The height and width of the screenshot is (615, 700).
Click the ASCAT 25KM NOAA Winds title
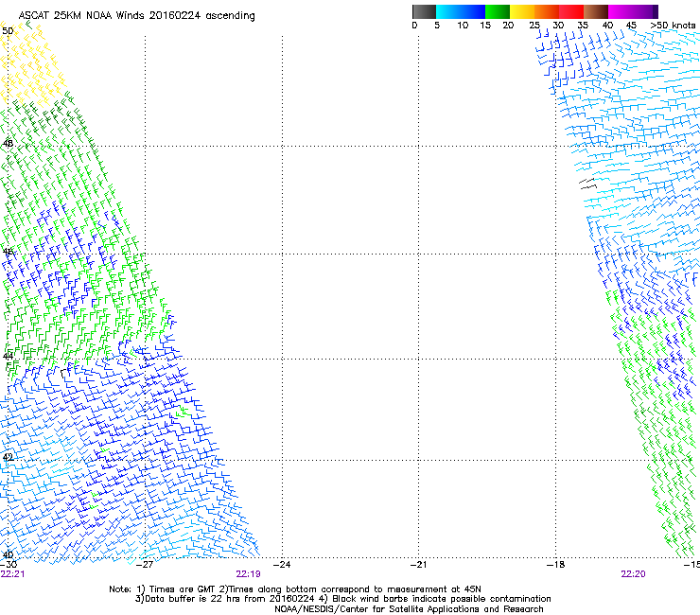pyautogui.click(x=136, y=16)
